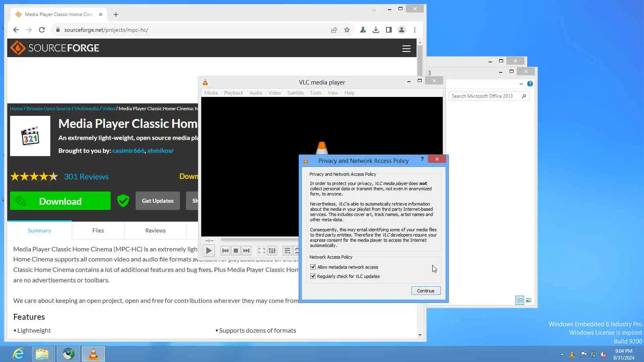Open Internet Explorer from taskbar
The height and width of the screenshot is (362, 644).
click(x=19, y=354)
